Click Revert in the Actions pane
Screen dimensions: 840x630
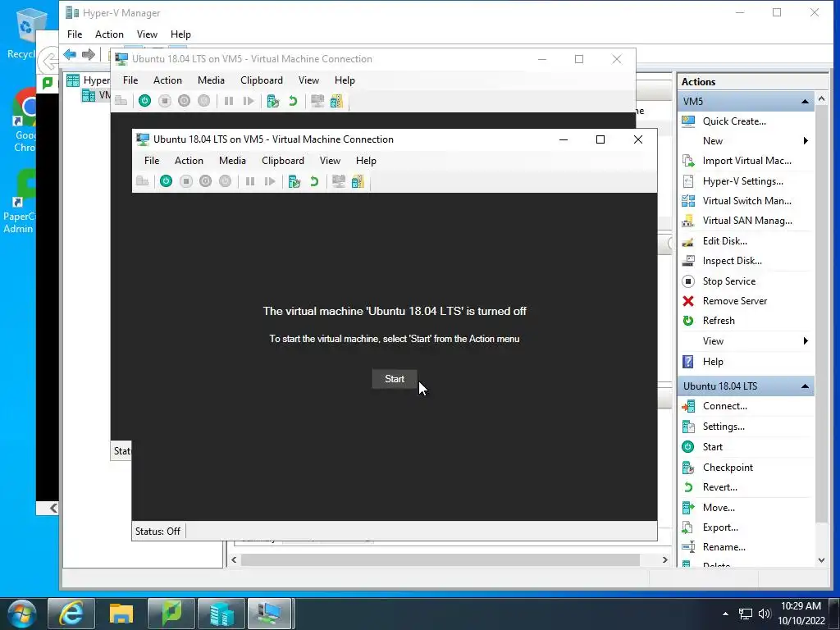(x=719, y=487)
